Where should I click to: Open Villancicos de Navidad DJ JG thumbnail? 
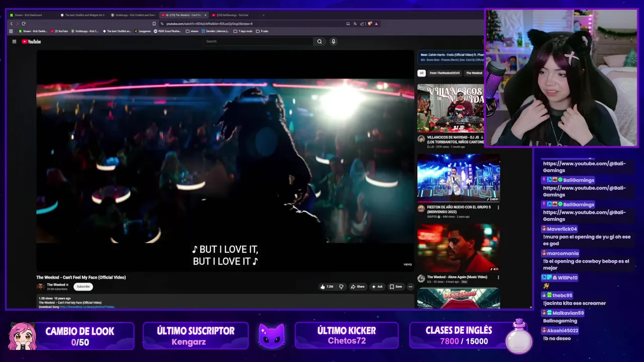click(450, 108)
